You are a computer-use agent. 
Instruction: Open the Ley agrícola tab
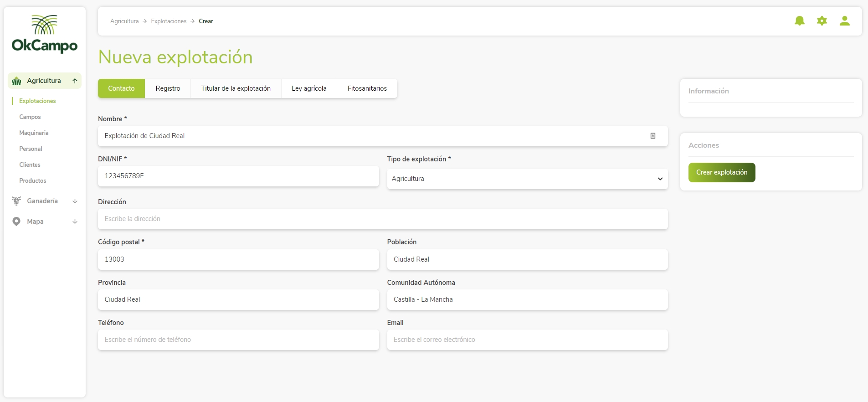(x=309, y=88)
